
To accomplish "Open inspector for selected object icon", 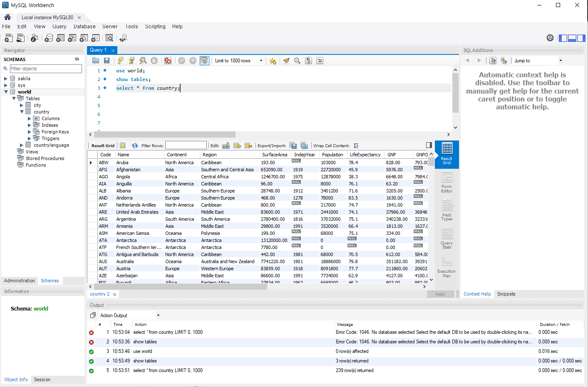I will 35,38.
